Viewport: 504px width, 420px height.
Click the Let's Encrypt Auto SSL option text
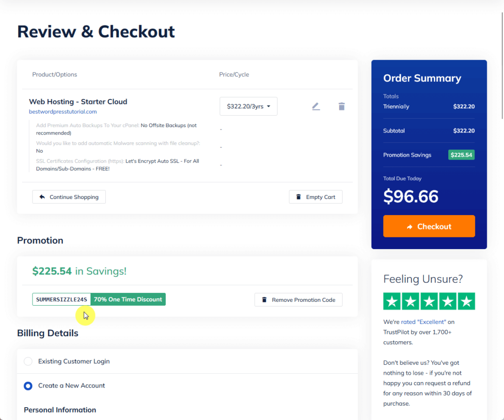click(x=117, y=165)
